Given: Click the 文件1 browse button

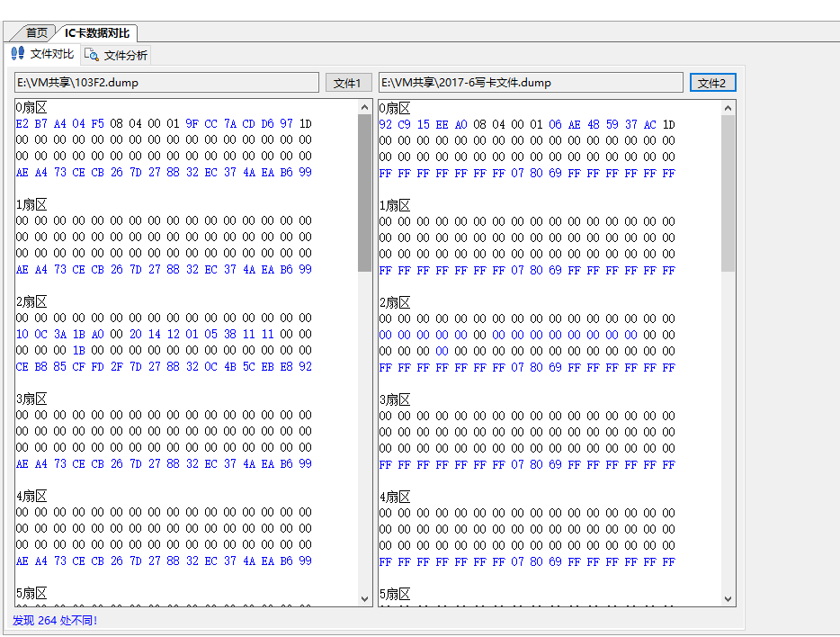Looking at the screenshot, I should tap(347, 83).
